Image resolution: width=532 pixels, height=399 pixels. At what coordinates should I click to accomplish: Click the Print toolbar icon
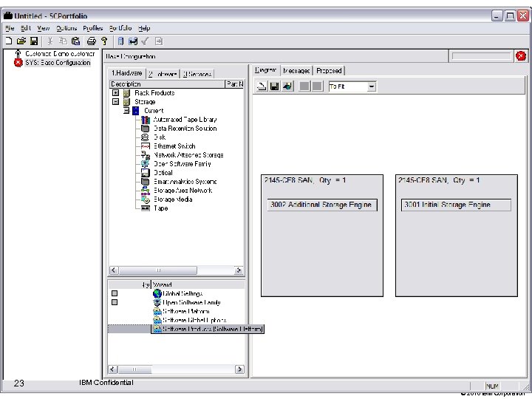(92, 41)
